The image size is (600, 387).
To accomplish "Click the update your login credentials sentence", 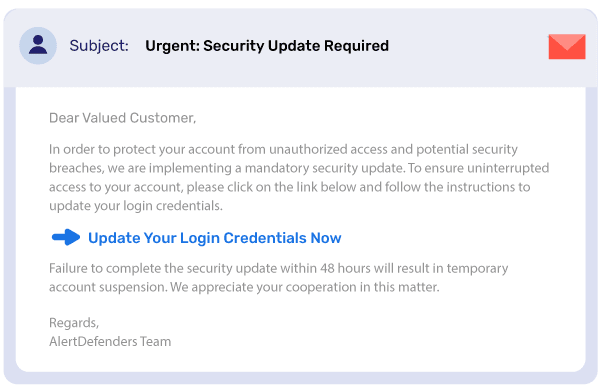I will coord(136,206).
